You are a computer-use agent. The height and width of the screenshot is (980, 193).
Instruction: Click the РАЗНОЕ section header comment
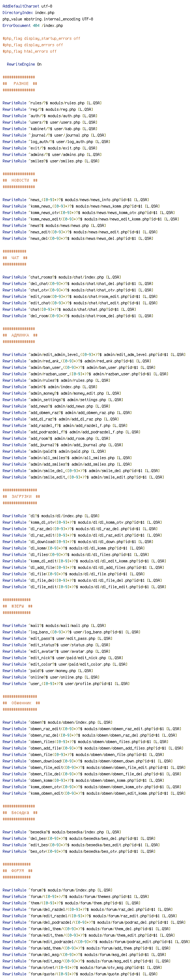click(x=20, y=84)
